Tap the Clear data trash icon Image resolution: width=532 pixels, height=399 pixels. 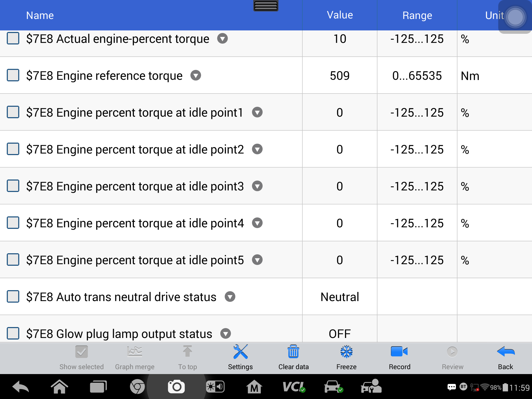(294, 357)
